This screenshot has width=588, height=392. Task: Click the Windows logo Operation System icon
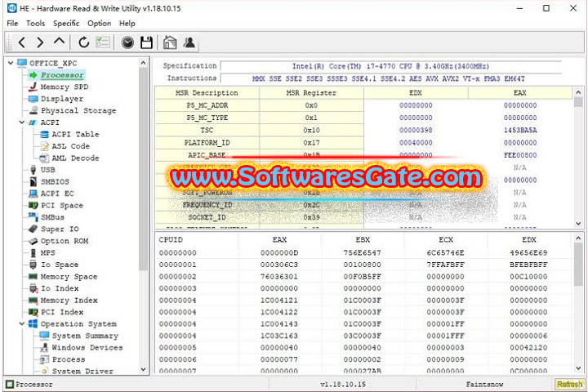(x=33, y=323)
